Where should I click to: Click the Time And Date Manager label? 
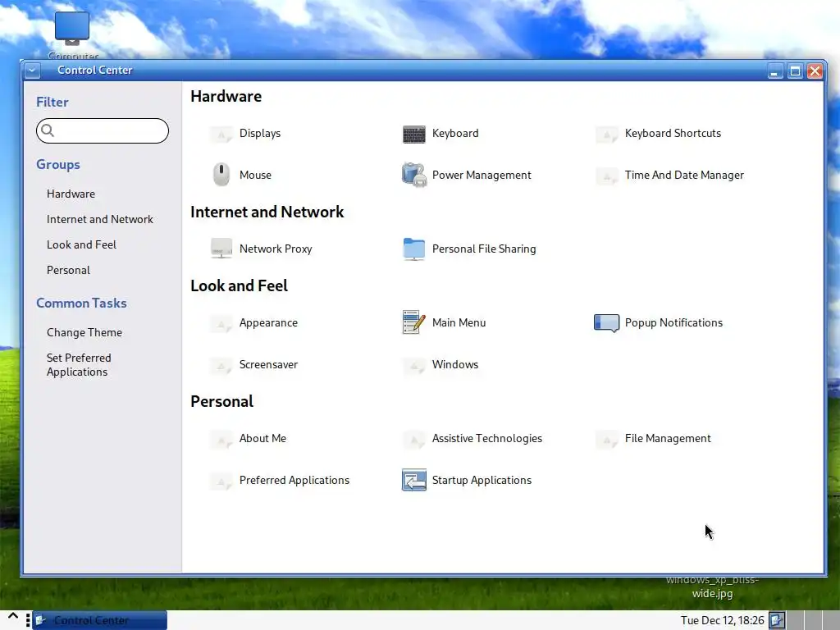[x=684, y=176]
